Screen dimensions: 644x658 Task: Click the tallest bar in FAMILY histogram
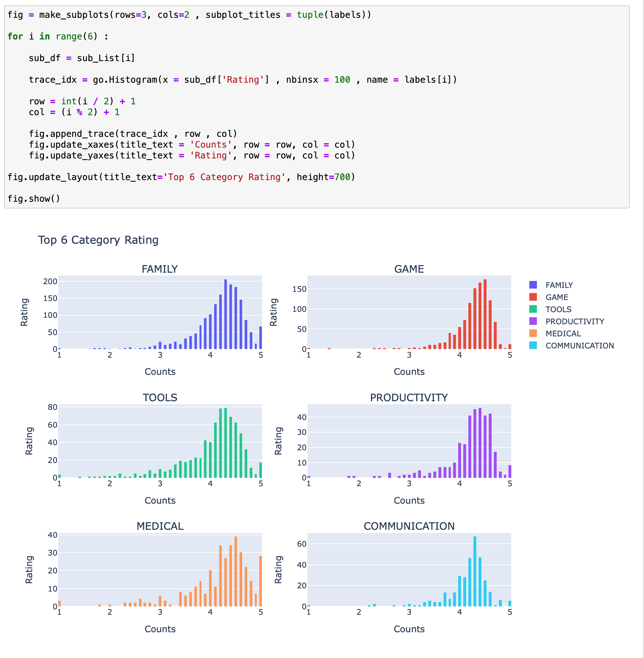click(226, 315)
